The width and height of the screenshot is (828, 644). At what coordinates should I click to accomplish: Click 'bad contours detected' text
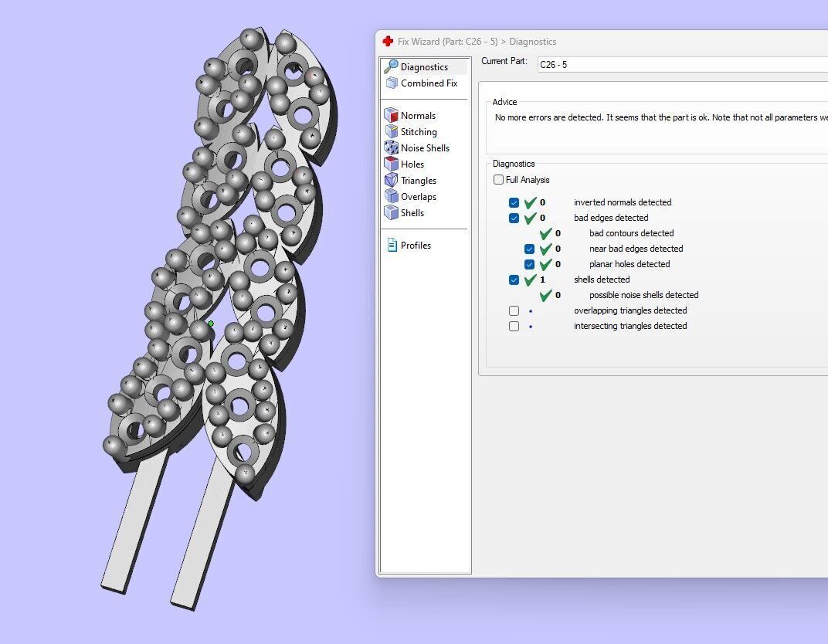click(632, 233)
